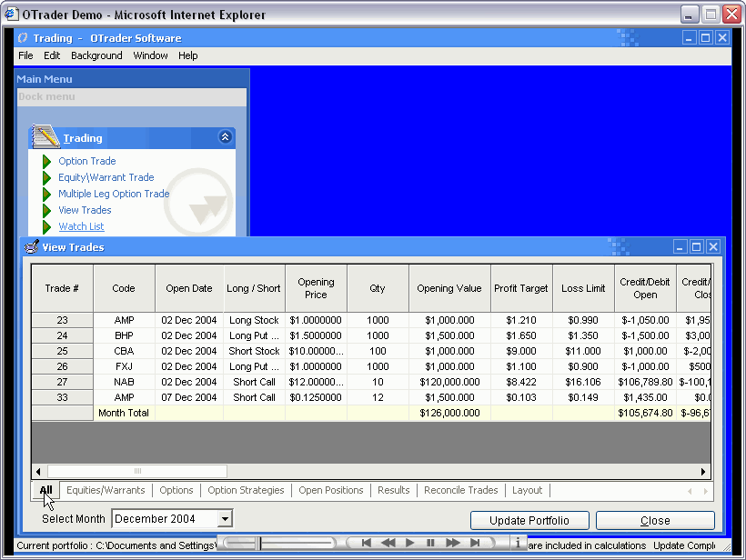Open the Background menu

pyautogui.click(x=96, y=55)
